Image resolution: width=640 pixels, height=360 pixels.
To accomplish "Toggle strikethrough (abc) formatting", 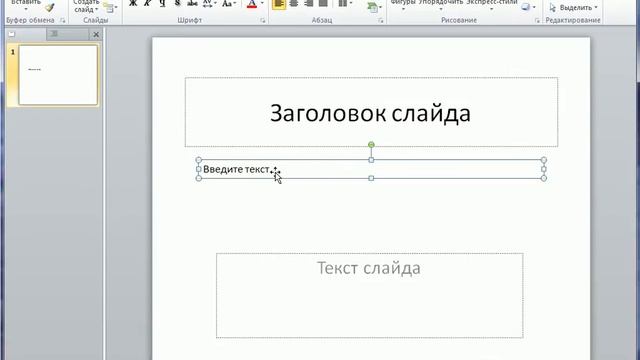I will [192, 4].
